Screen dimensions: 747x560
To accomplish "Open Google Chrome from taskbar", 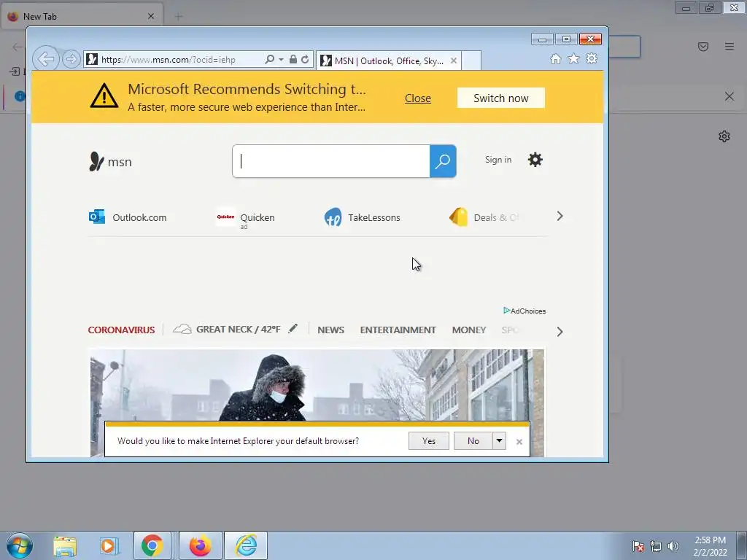I will coord(152,545).
